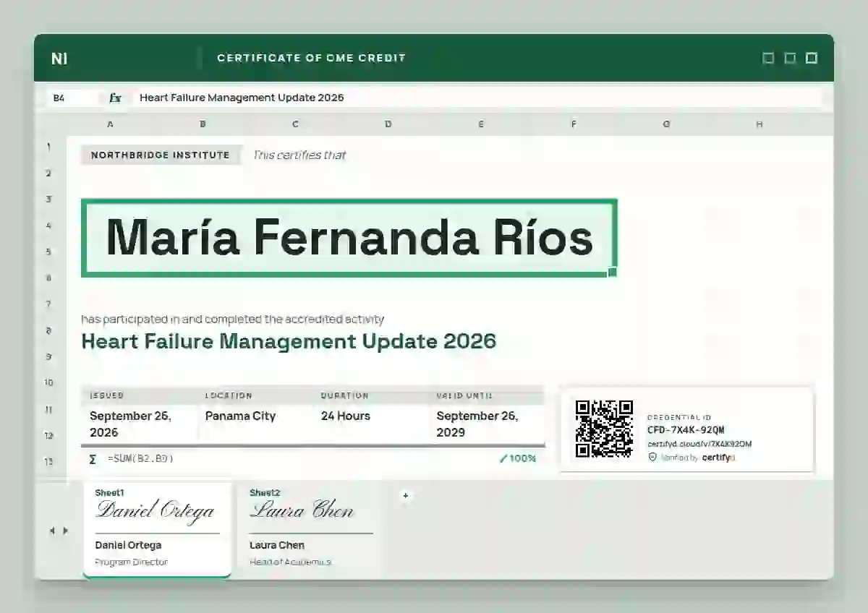Select row 7 header

(49, 304)
